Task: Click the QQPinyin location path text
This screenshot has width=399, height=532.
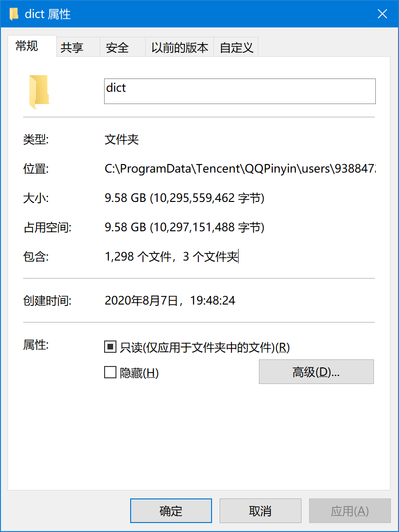Action: 240,169
